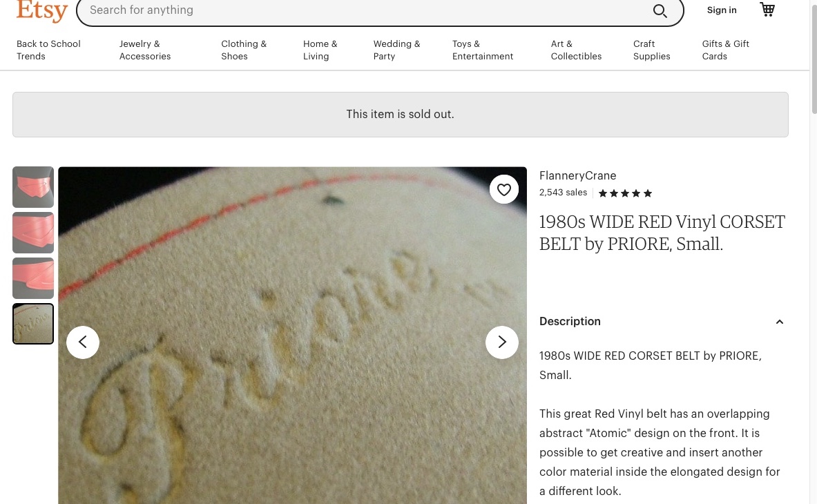Select the Home & Living category

pos(320,50)
